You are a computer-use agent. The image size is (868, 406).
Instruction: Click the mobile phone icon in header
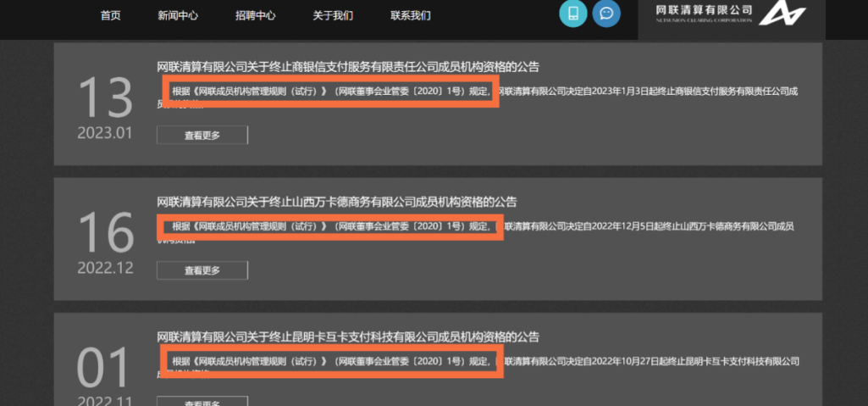click(x=573, y=14)
